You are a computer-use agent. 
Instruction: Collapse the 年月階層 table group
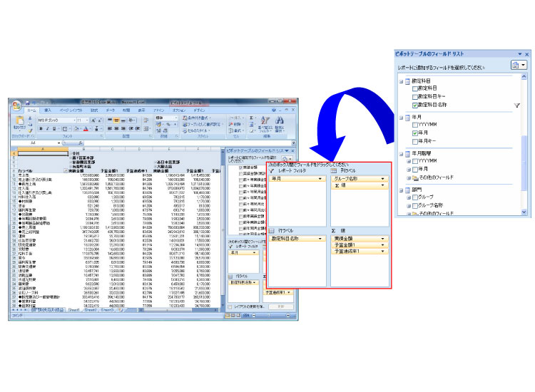pyautogui.click(x=401, y=154)
